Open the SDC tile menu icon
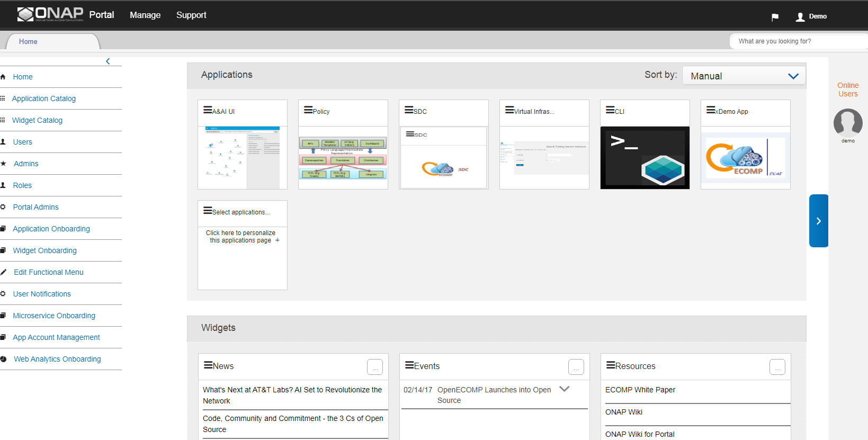868x440 pixels. (x=409, y=110)
